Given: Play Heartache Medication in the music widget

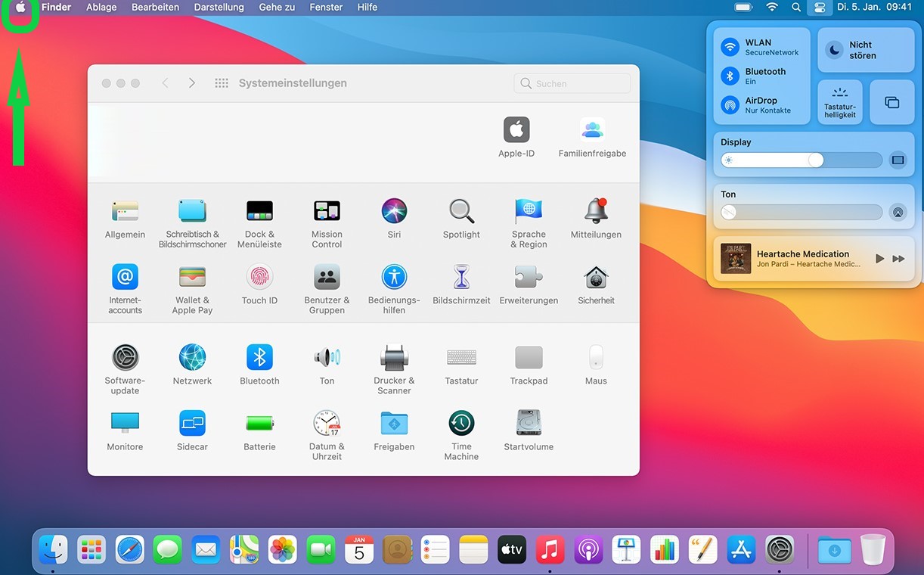Looking at the screenshot, I should tap(879, 258).
